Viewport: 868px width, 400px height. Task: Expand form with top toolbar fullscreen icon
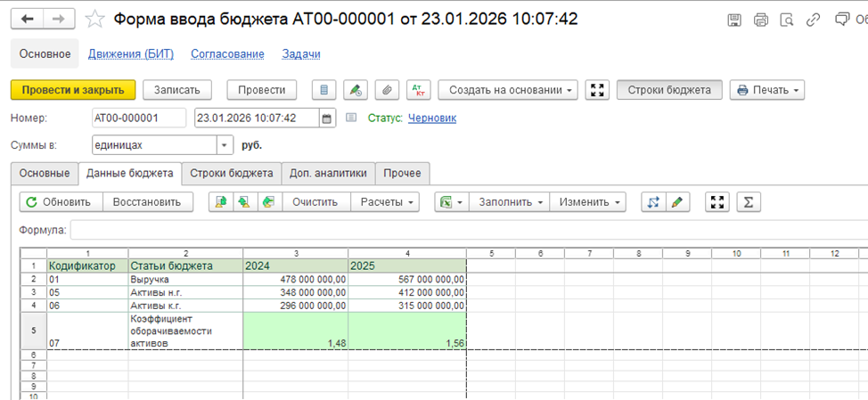[x=597, y=90]
